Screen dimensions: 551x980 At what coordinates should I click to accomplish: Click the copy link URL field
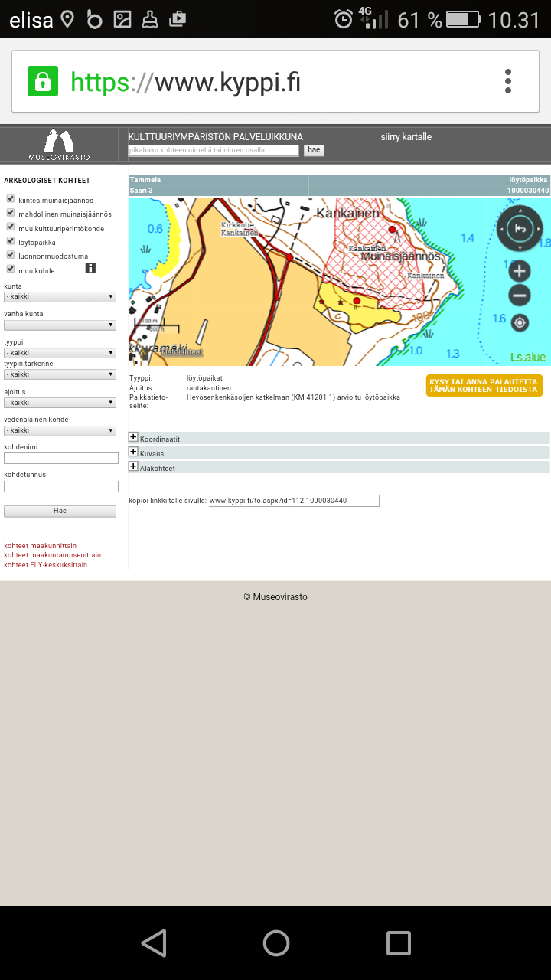pos(294,501)
